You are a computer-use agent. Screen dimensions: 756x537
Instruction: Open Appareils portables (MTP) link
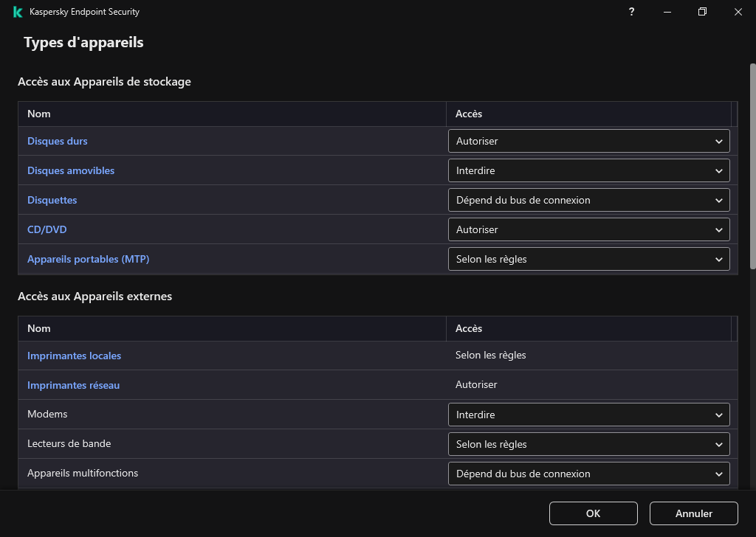(x=89, y=259)
